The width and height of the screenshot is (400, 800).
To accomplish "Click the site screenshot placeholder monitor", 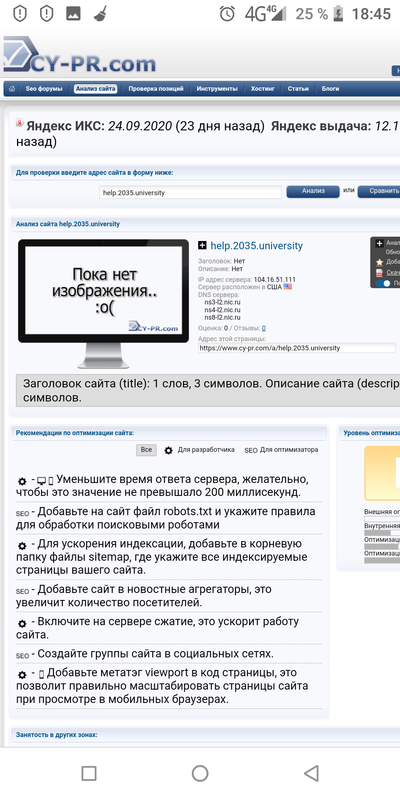I will point(104,304).
